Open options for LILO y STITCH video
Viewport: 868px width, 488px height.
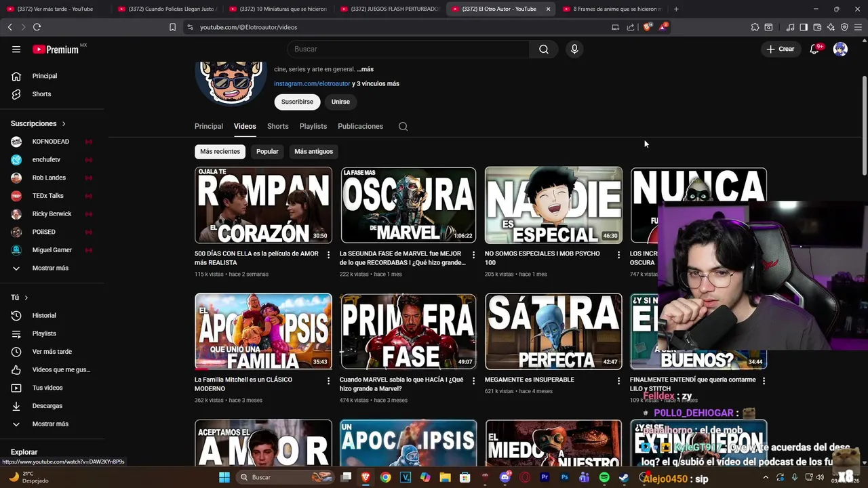tap(764, 381)
